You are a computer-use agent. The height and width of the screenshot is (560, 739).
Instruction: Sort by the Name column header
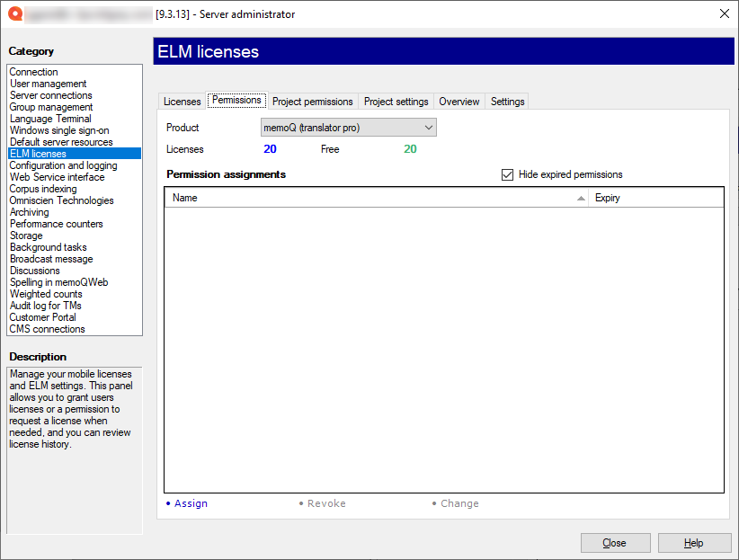point(376,198)
